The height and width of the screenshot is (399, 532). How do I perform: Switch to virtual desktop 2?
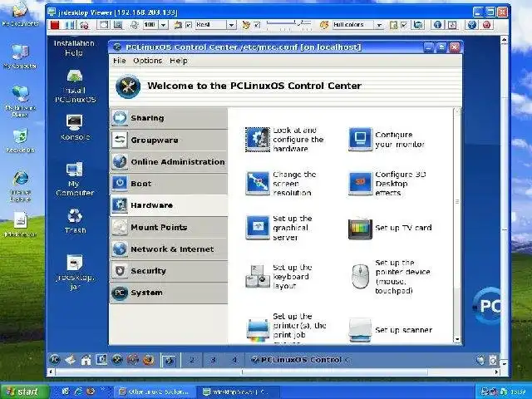coord(192,360)
